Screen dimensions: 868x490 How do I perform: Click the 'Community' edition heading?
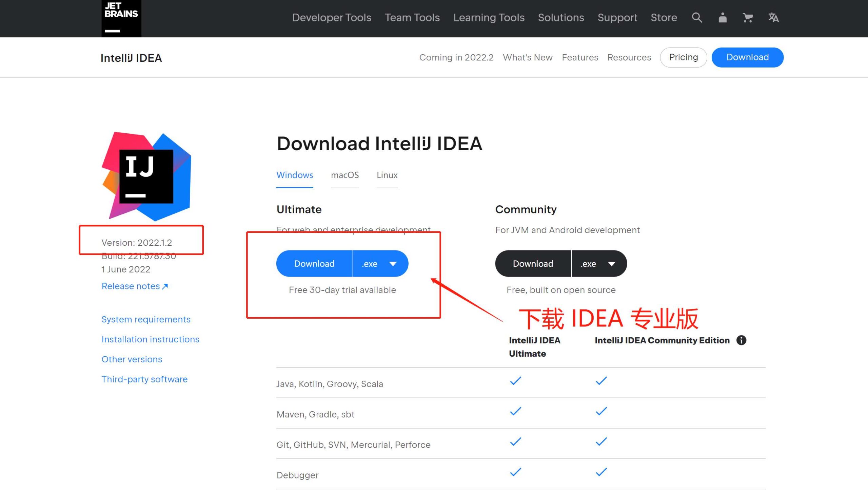tap(526, 209)
